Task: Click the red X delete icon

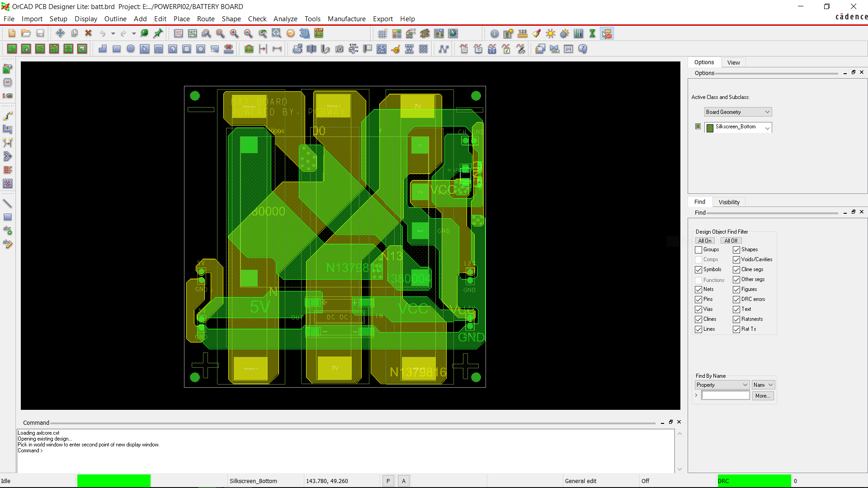Action: point(88,33)
